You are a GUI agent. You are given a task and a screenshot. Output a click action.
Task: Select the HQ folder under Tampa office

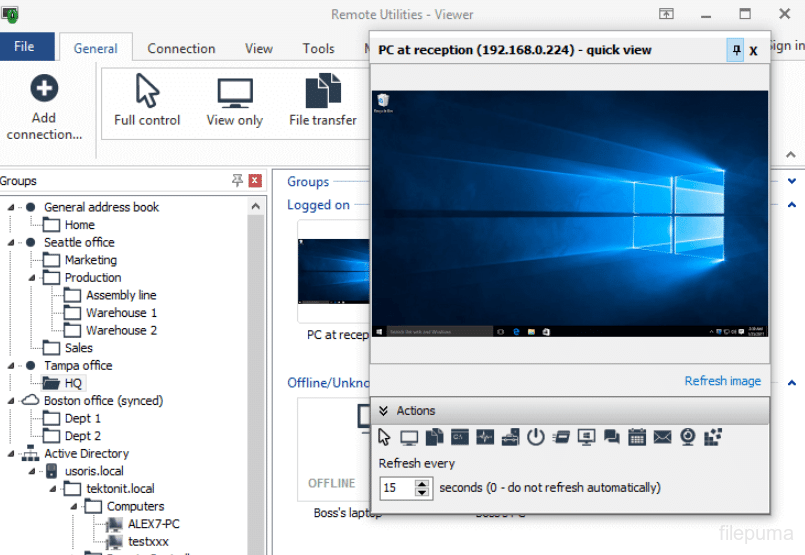73,383
